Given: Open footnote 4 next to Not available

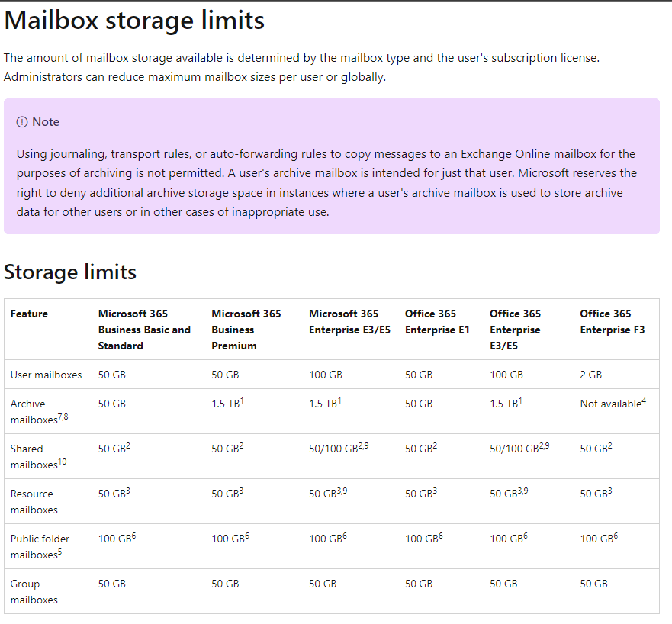Looking at the screenshot, I should click(x=644, y=400).
